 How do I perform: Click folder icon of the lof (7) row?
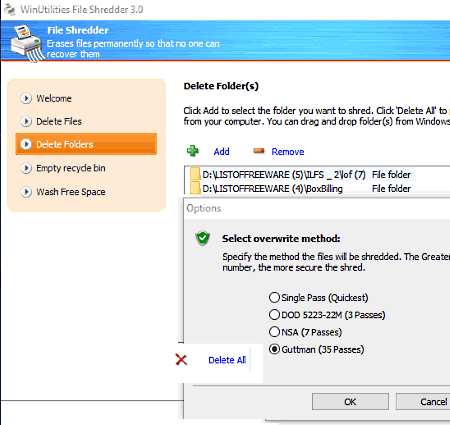click(x=195, y=174)
